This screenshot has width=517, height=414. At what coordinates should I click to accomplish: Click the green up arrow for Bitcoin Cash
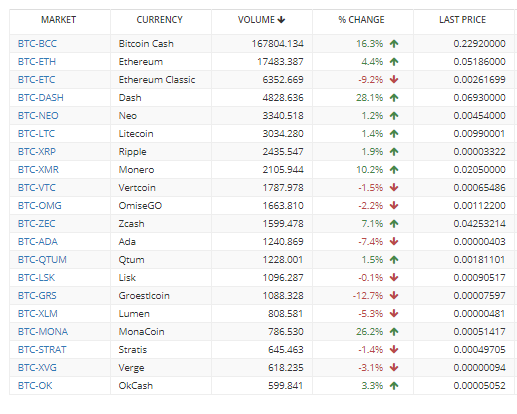click(394, 44)
